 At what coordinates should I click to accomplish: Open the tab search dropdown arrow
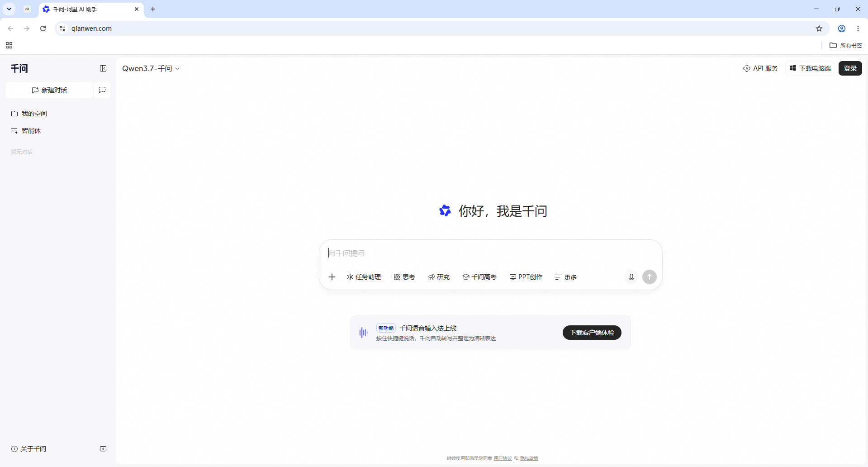coord(9,9)
